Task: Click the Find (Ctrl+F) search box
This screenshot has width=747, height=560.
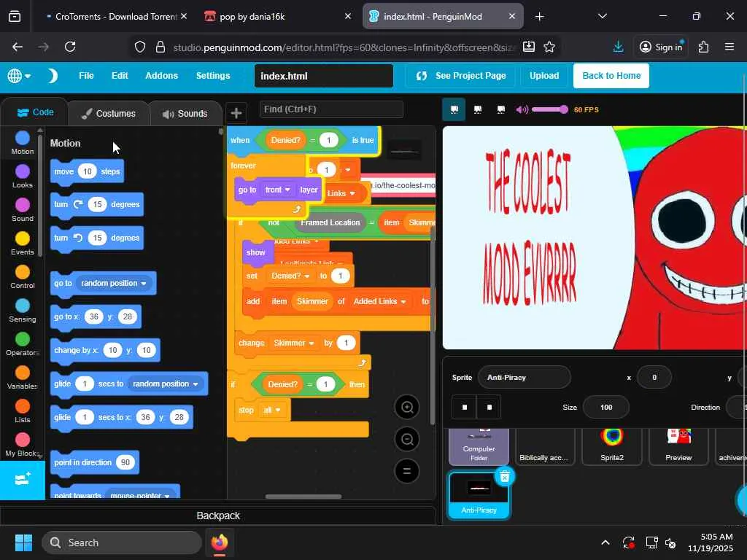Action: coord(332,109)
